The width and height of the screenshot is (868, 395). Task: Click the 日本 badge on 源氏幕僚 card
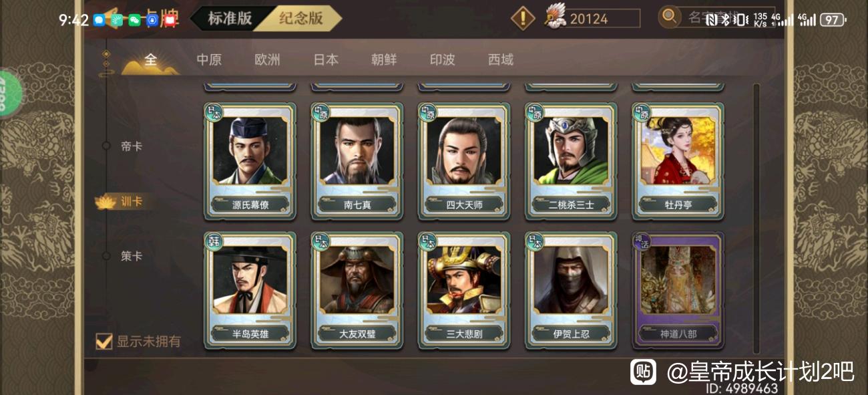point(214,113)
